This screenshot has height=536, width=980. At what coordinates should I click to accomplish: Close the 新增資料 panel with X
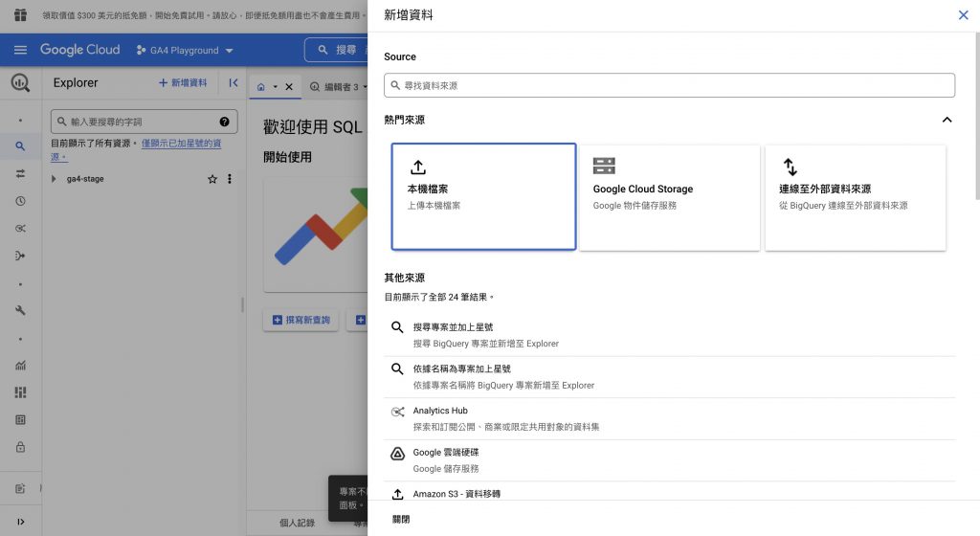pyautogui.click(x=963, y=15)
